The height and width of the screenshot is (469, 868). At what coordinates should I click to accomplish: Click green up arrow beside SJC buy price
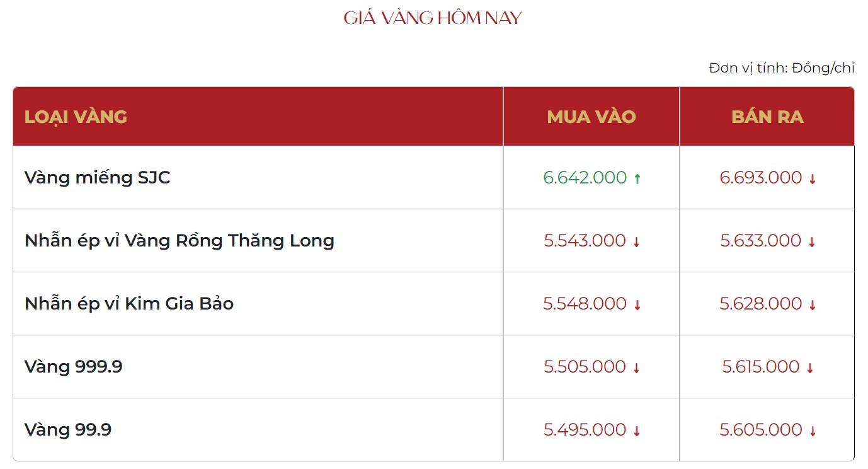637,179
